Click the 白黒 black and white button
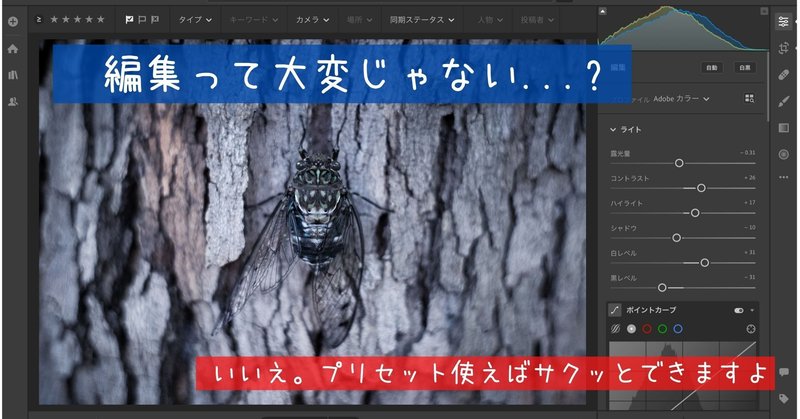 tap(744, 67)
